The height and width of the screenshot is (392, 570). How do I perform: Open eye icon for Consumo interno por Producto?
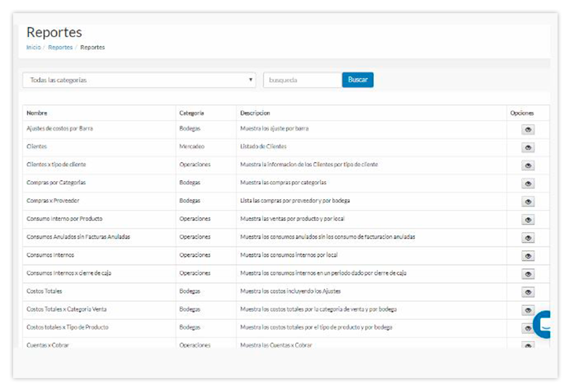(528, 220)
